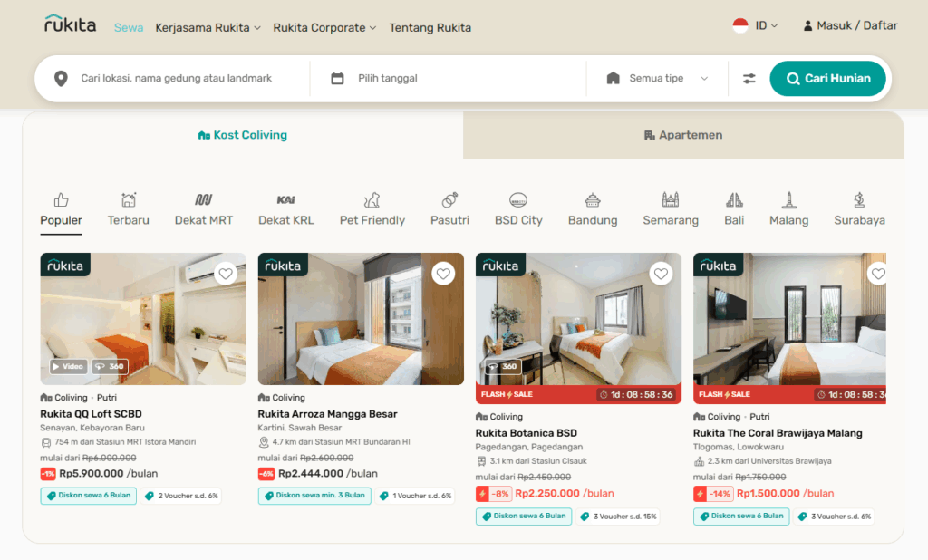
Task: Toggle heart on Rukita Arroza Mangga Besar
Action: tap(442, 274)
